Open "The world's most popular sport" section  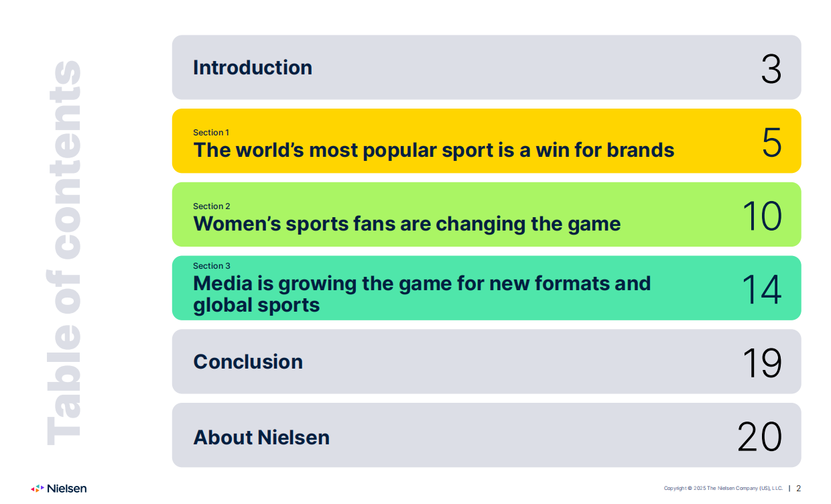[x=434, y=150]
